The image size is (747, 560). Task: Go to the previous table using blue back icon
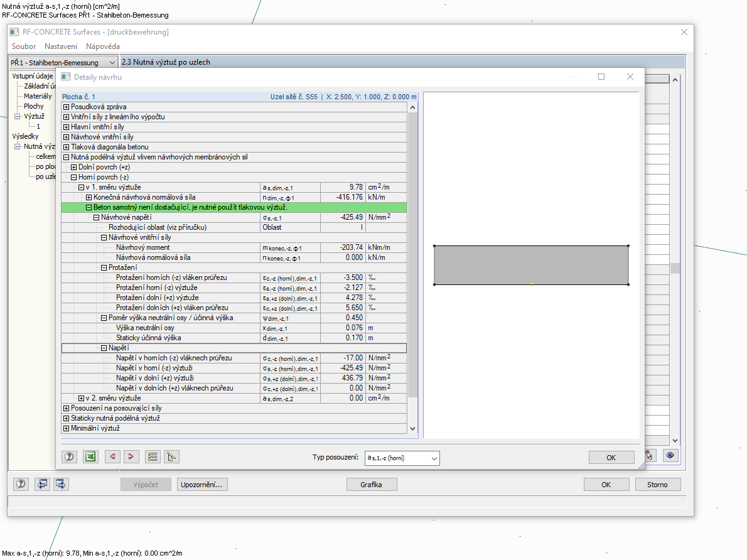[42, 484]
